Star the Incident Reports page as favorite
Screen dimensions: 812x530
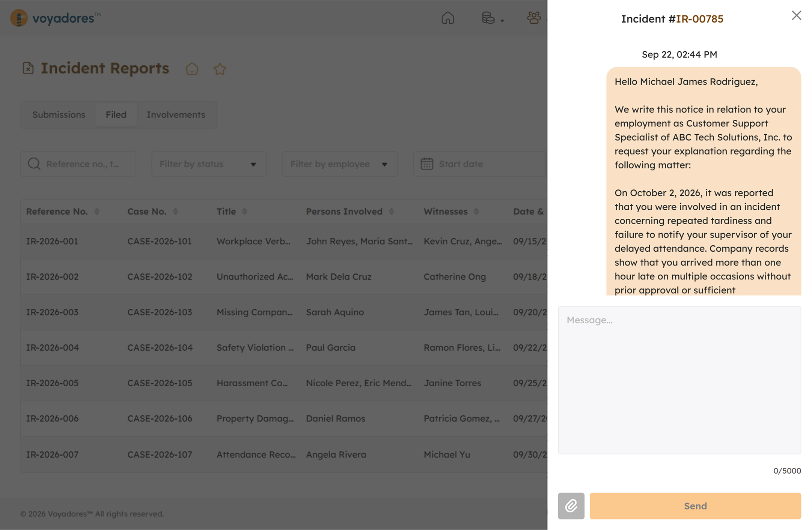[220, 69]
